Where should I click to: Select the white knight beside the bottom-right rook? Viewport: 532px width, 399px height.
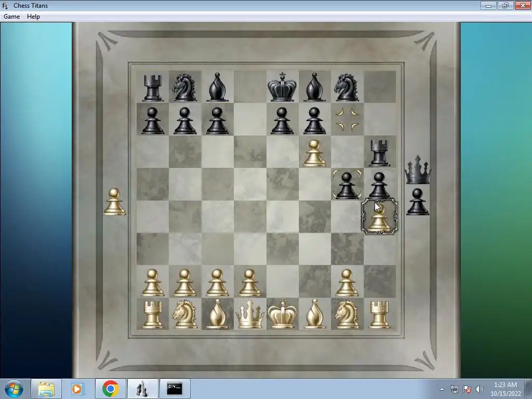point(347,314)
